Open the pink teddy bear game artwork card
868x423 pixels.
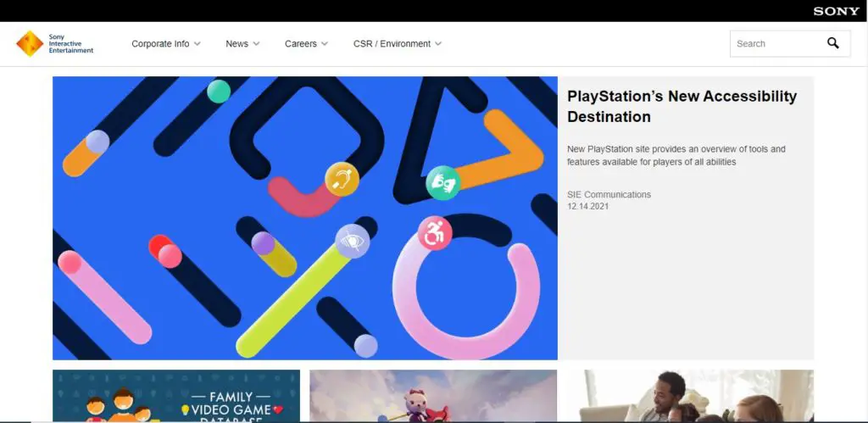pyautogui.click(x=433, y=396)
